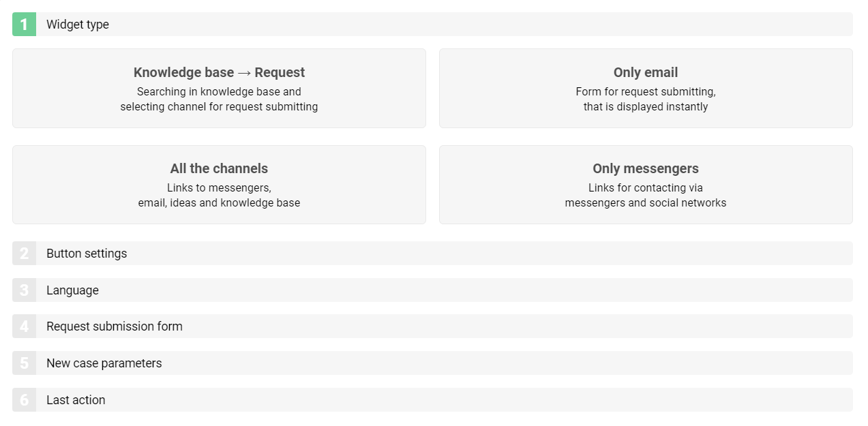Click the step 2 number badge
The height and width of the screenshot is (426, 868).
coord(24,254)
